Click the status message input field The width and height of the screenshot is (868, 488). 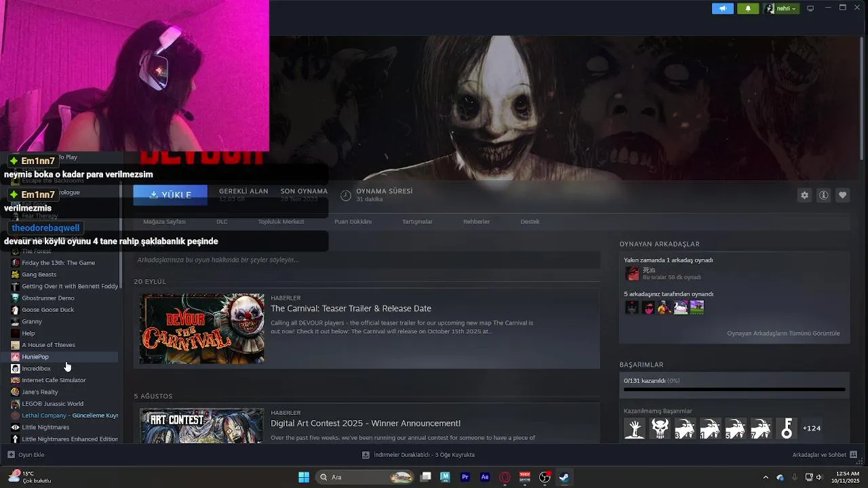(366, 260)
